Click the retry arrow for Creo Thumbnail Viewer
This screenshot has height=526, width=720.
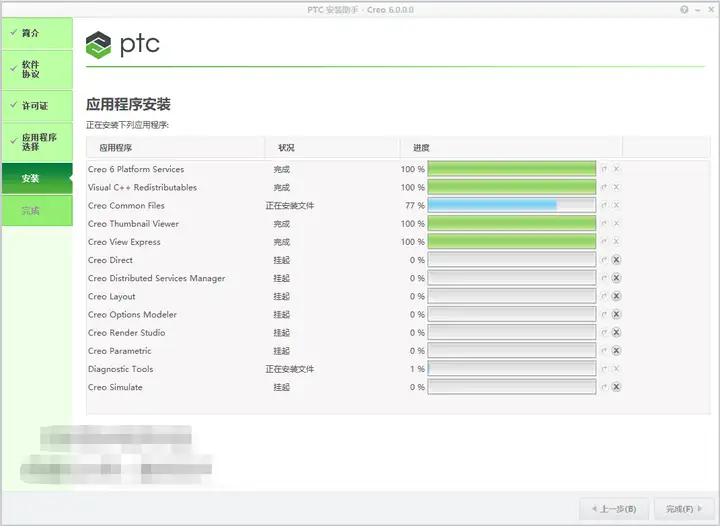tap(604, 224)
